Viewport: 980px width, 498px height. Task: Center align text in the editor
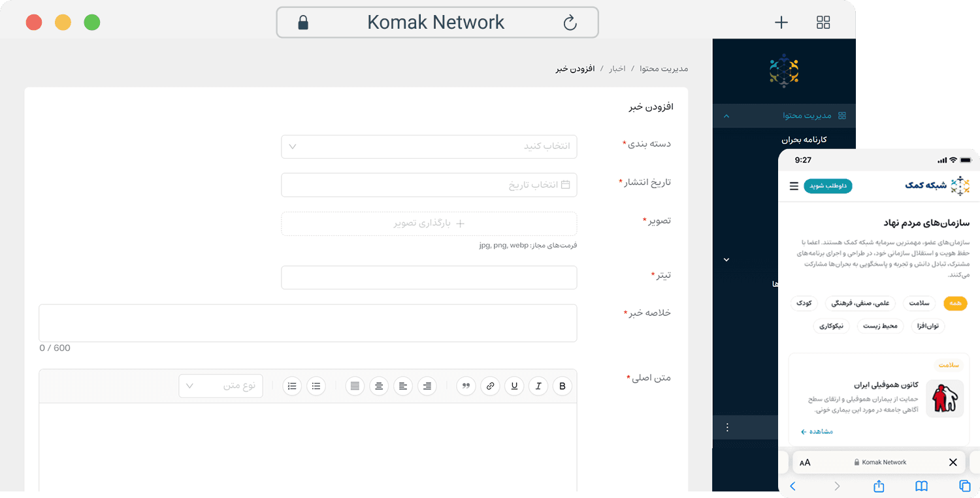click(x=379, y=386)
